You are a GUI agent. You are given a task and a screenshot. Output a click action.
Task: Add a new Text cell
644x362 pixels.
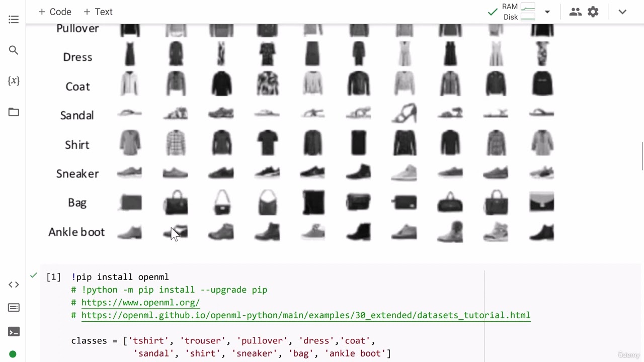98,12
